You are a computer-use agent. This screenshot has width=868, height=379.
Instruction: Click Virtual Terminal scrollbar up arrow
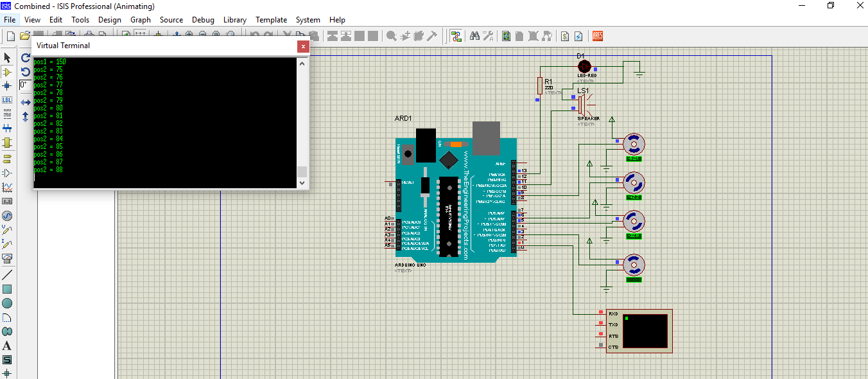tap(302, 63)
